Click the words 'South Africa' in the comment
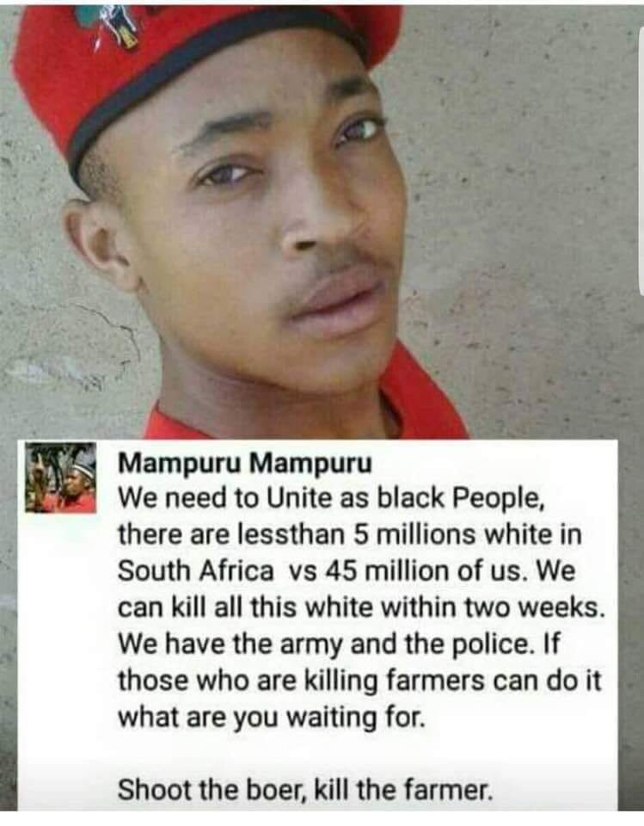The image size is (644, 826). pos(196,571)
